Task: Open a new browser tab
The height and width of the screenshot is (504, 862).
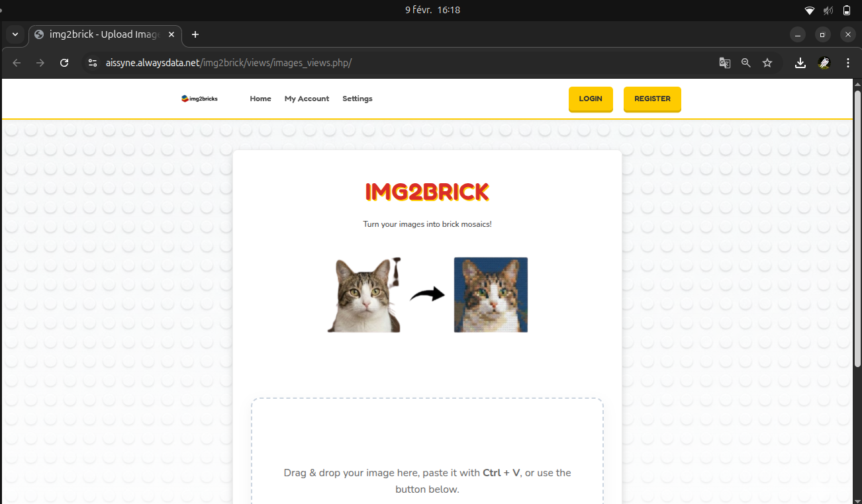Action: coord(195,34)
